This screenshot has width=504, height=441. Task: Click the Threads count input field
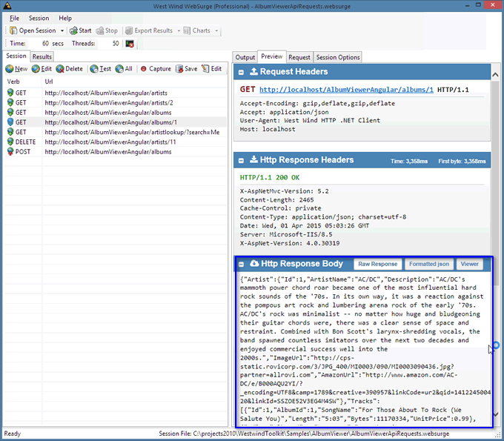coord(109,44)
